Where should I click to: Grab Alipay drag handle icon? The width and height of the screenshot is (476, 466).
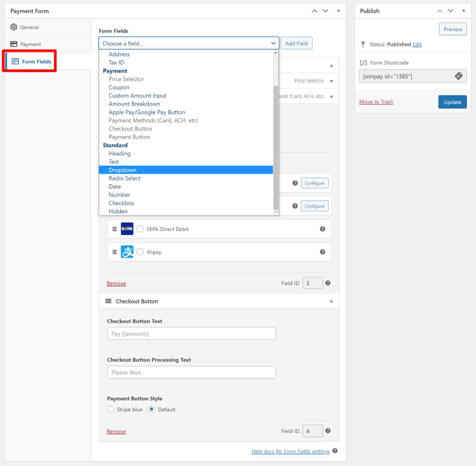(x=115, y=252)
